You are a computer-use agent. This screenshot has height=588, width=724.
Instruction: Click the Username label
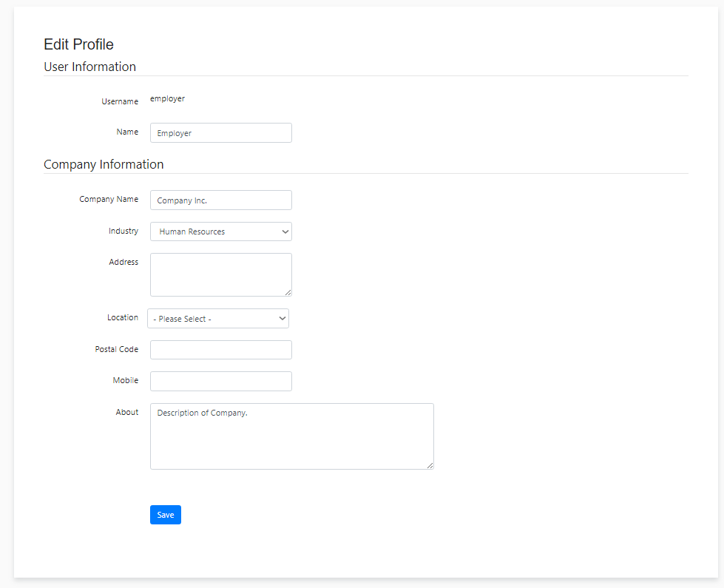(x=120, y=101)
